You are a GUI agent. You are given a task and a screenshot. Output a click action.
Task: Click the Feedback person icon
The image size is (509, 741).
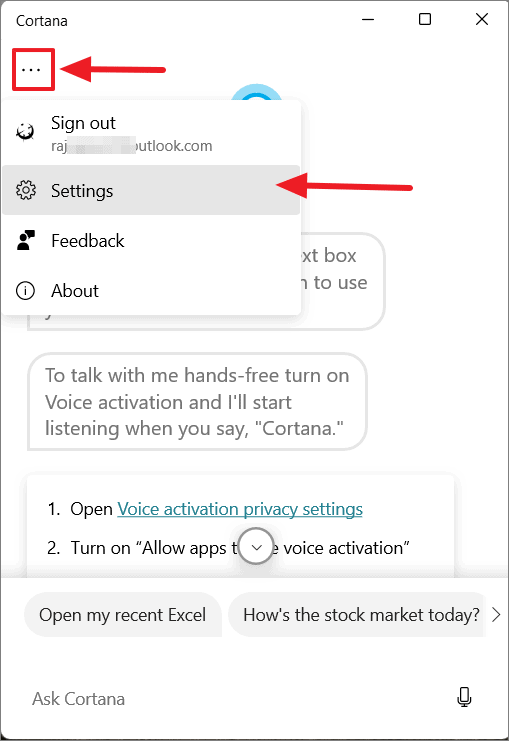tap(26, 240)
